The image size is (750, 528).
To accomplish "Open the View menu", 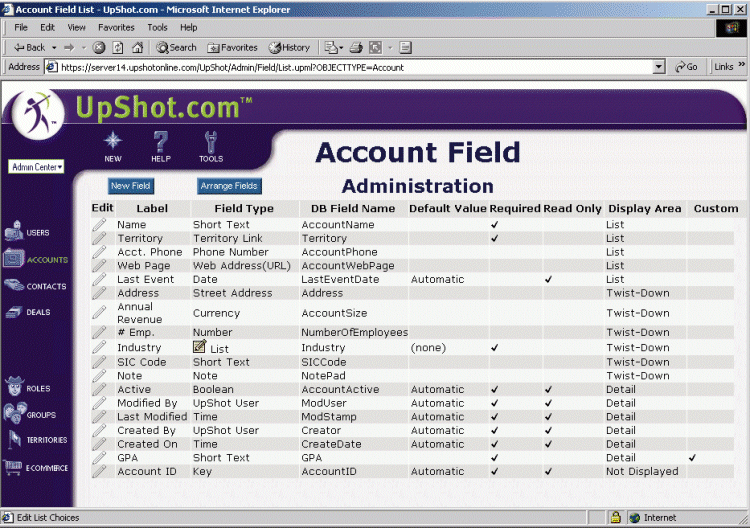I will tap(76, 27).
